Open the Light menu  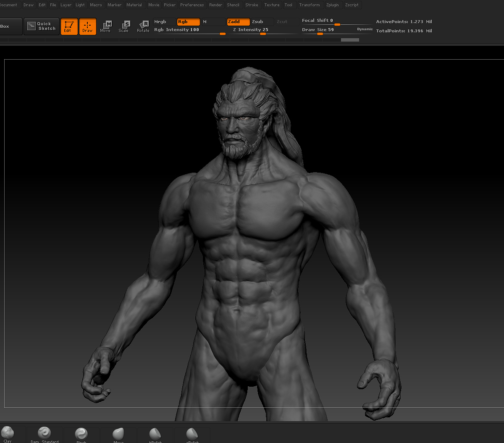80,5
